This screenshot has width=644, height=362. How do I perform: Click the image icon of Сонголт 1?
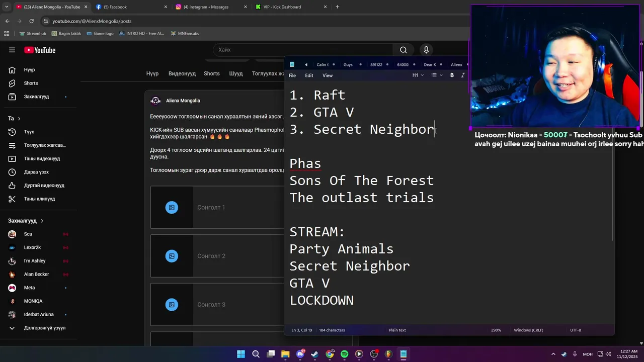click(172, 207)
